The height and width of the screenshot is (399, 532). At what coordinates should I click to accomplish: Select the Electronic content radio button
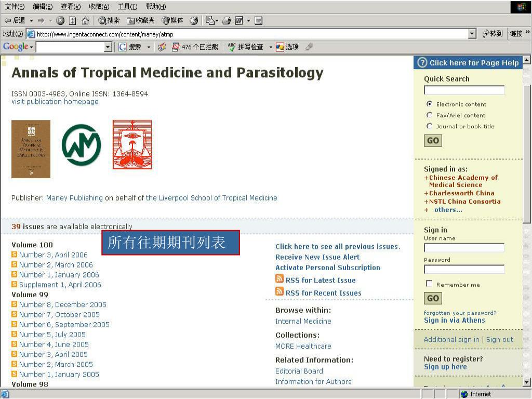pyautogui.click(x=429, y=104)
